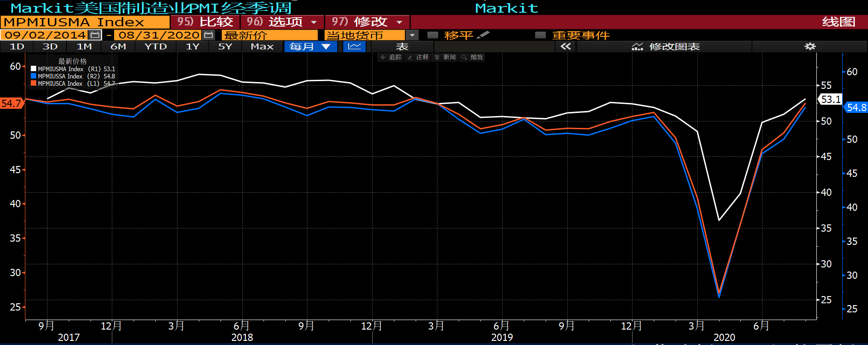The height and width of the screenshot is (345, 868).
Task: Click the 2020 year label on x-axis
Action: [724, 337]
